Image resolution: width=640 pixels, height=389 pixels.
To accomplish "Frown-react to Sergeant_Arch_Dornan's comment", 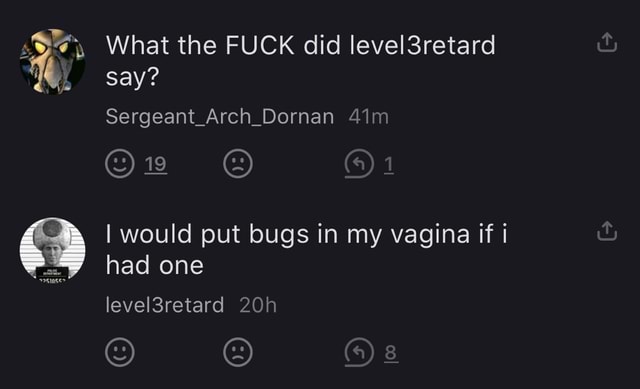I will [x=238, y=164].
